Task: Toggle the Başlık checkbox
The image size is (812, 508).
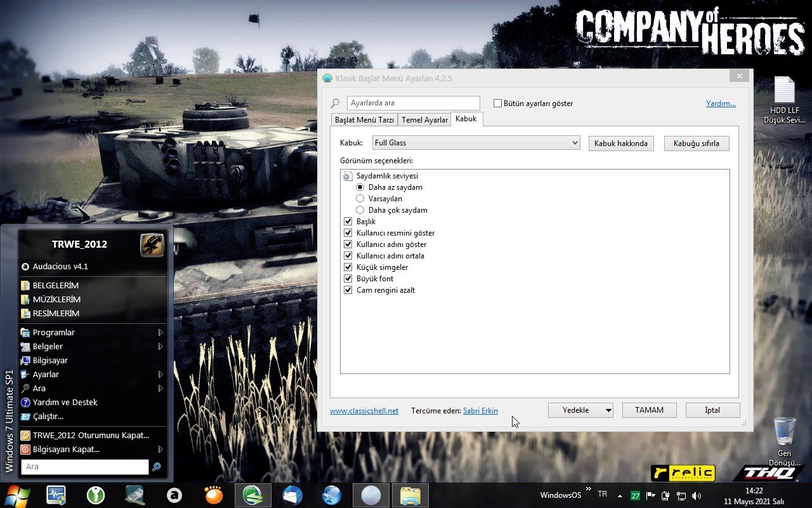Action: tap(348, 222)
